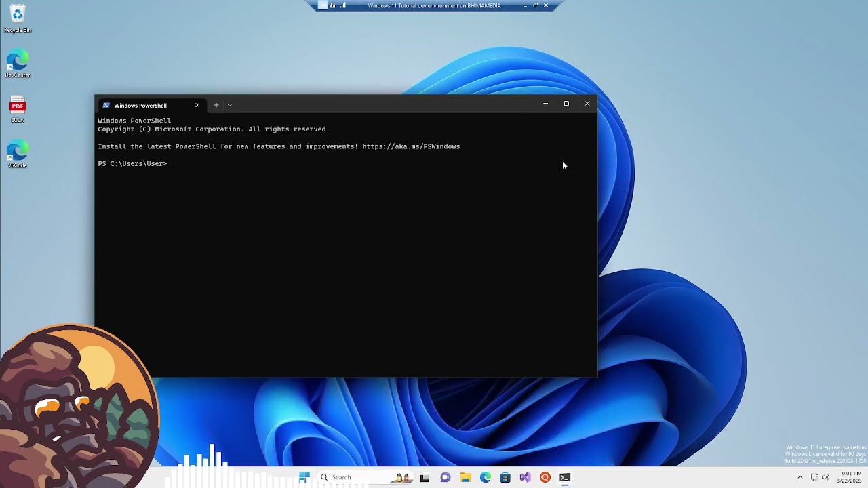Close the Windows PowerShell tab
The width and height of the screenshot is (868, 488).
pos(197,105)
